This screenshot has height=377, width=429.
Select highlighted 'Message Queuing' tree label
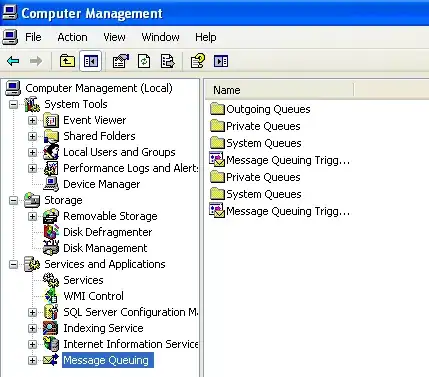coord(108,360)
